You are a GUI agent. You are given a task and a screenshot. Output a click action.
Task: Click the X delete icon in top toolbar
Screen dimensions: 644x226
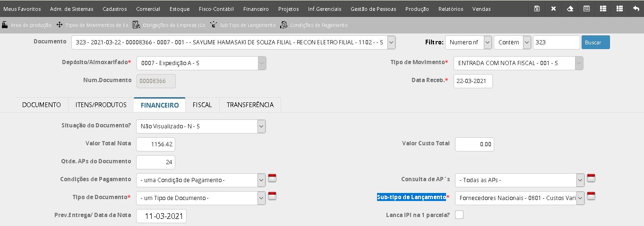pos(553,8)
